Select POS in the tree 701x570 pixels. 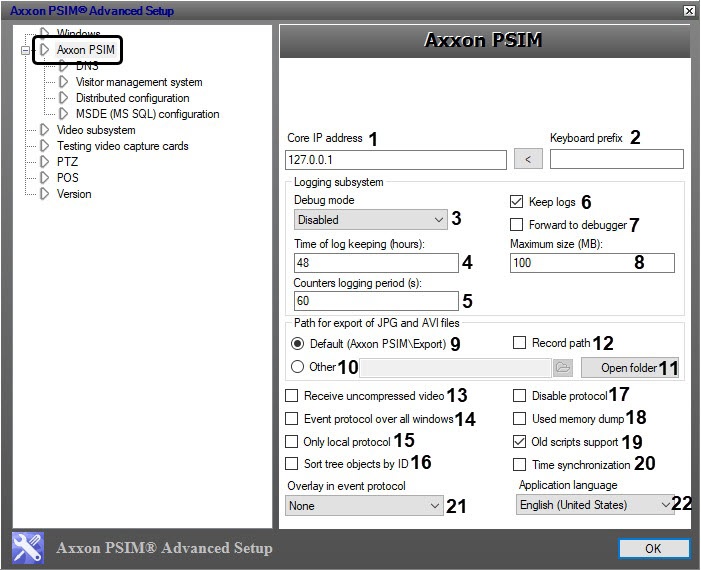click(x=68, y=177)
